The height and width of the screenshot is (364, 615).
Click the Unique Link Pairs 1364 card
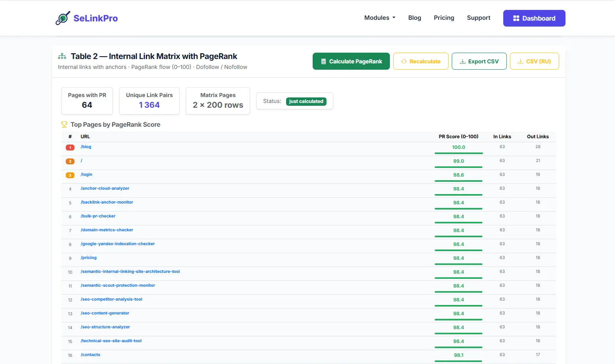point(149,101)
